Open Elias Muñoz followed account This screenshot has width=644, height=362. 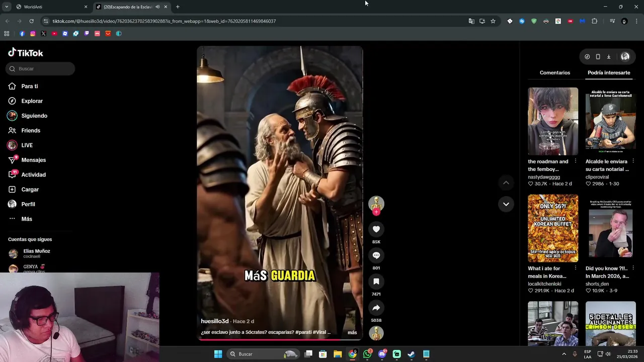pos(36,253)
